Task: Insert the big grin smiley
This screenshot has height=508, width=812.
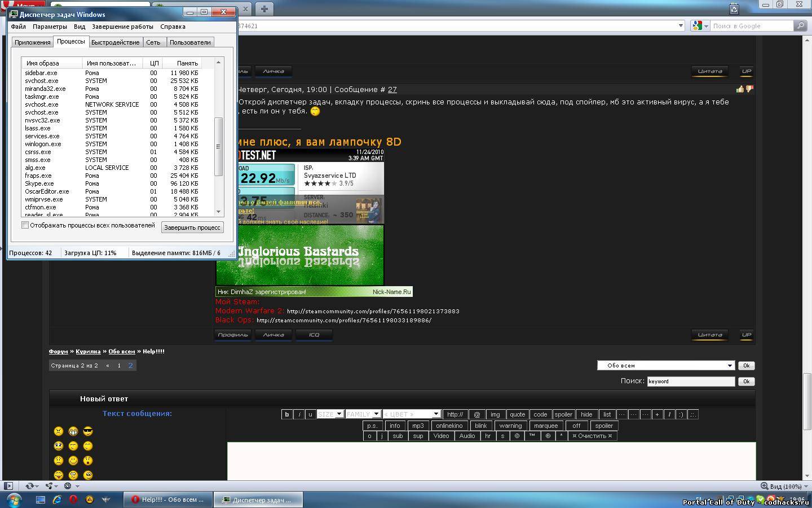Action: tap(73, 431)
